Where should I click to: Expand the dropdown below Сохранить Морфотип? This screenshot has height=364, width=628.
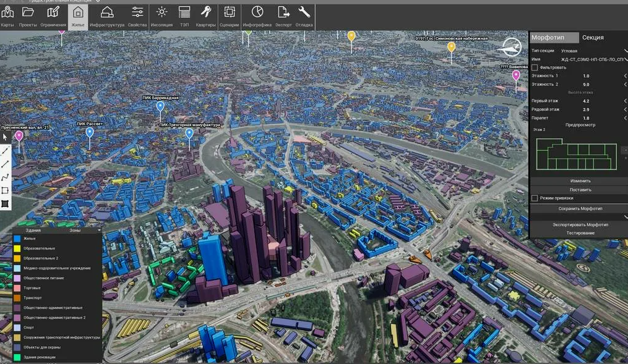[x=626, y=217]
